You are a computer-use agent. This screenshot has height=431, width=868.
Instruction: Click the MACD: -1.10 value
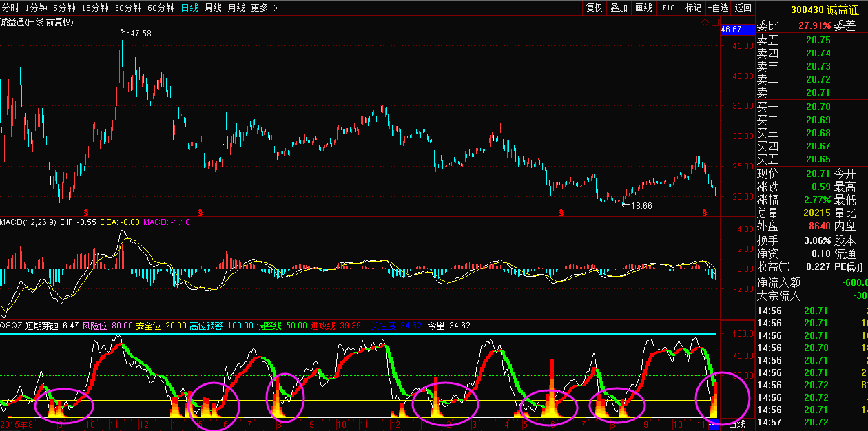coord(167,222)
